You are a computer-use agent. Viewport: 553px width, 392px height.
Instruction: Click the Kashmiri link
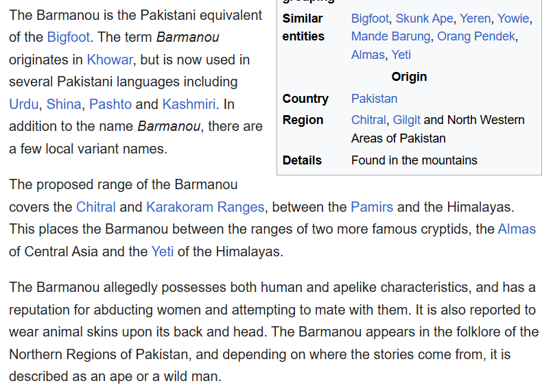189,104
